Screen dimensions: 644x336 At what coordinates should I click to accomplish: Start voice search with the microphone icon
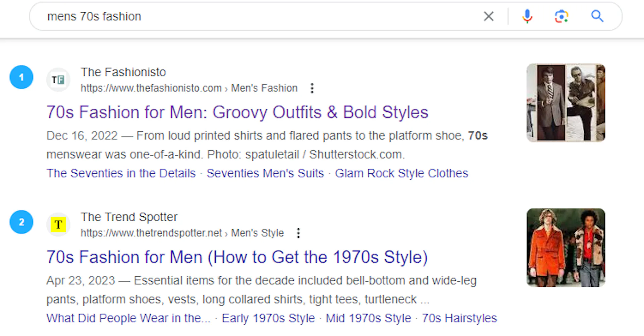527,16
